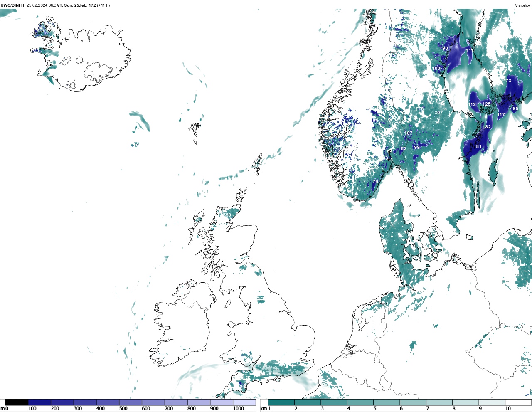Screen dimensions: 532x412
Task: Click the '1000' tick label on meter legend
Action: 238,409
